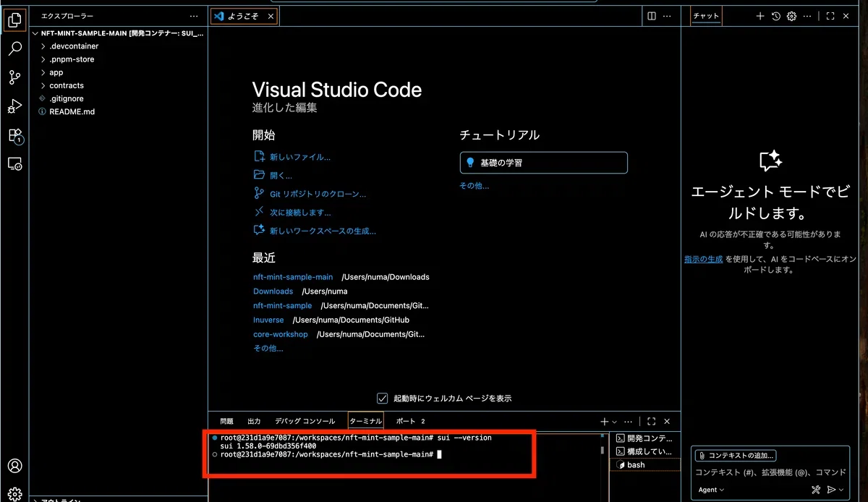Open Explorer panel more actions (...)

point(193,16)
